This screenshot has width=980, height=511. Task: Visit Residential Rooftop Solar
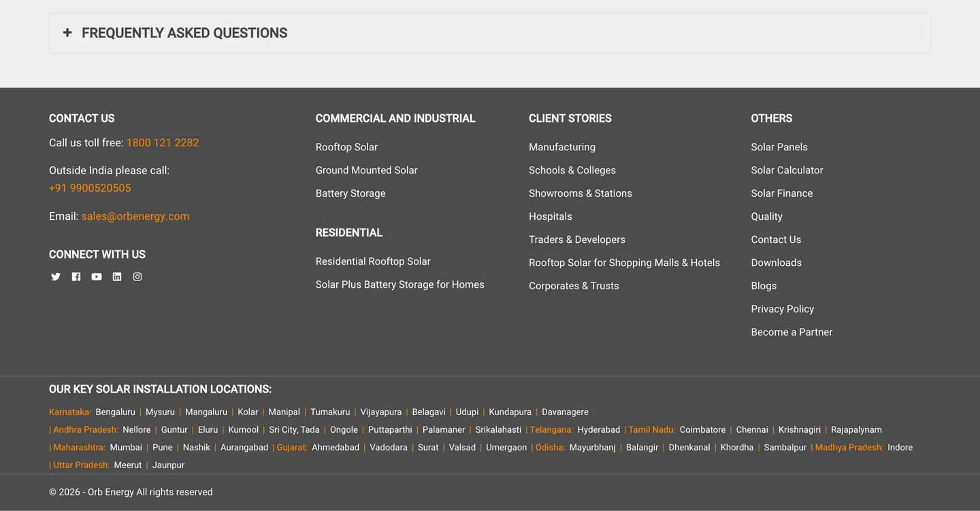click(x=373, y=261)
